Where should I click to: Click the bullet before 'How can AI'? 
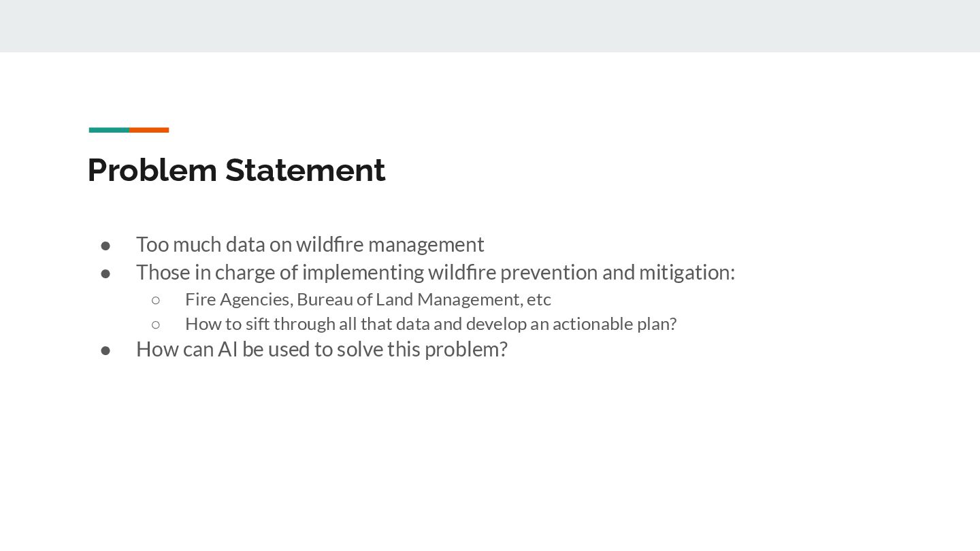(105, 350)
